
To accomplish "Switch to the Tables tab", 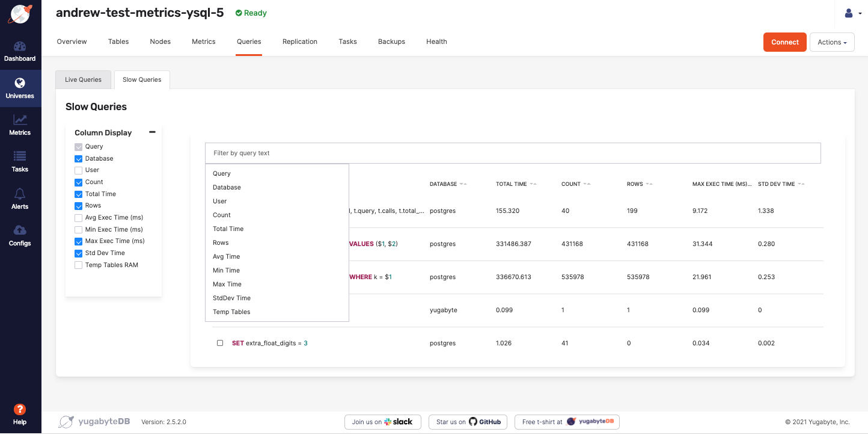I will click(x=118, y=42).
